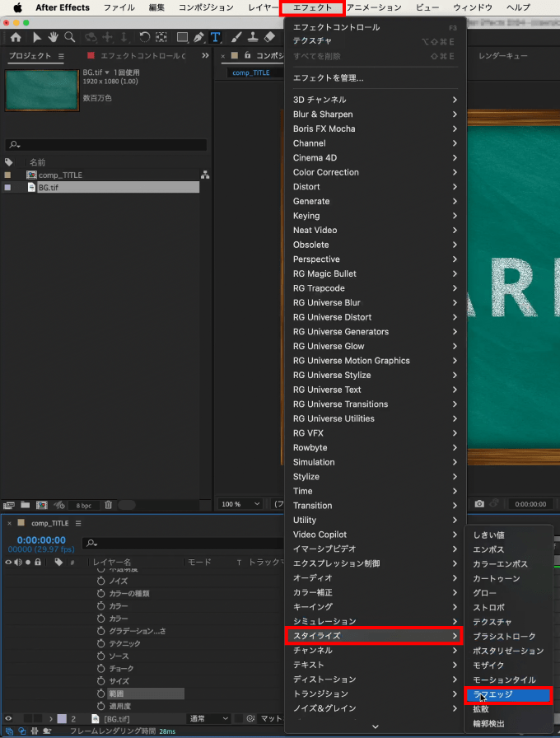
Task: Toggle stopwatch for カラーの種類 property
Action: coord(100,594)
